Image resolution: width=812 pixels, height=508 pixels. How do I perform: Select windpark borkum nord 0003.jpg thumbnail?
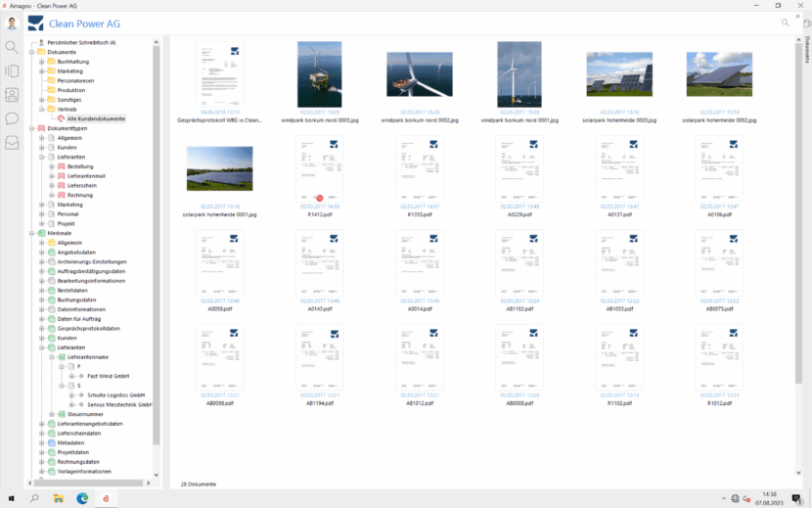[320, 82]
